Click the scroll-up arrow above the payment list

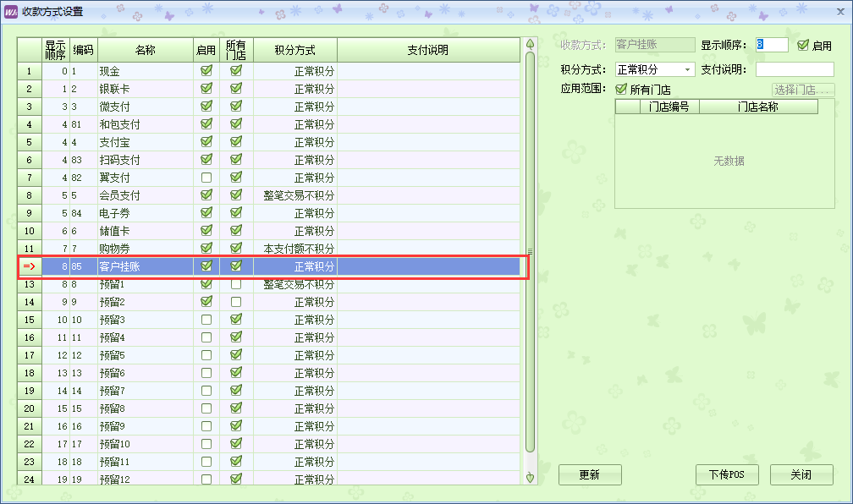[531, 44]
